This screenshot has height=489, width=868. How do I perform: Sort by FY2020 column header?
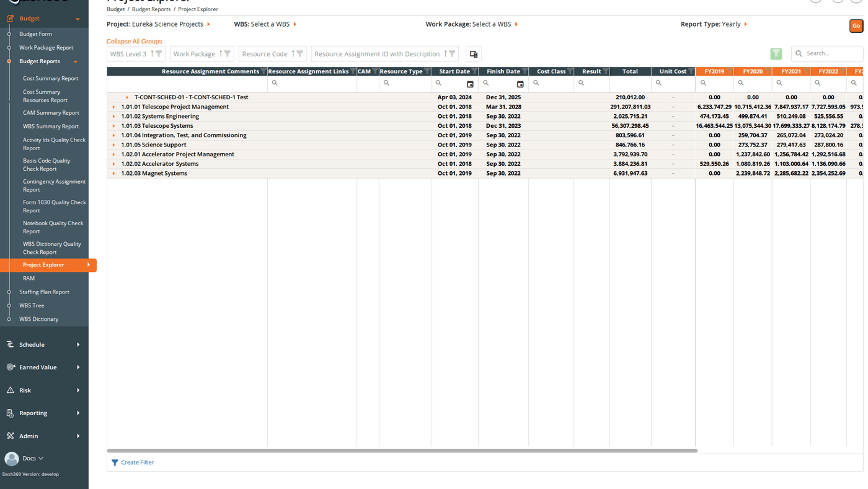tap(753, 71)
